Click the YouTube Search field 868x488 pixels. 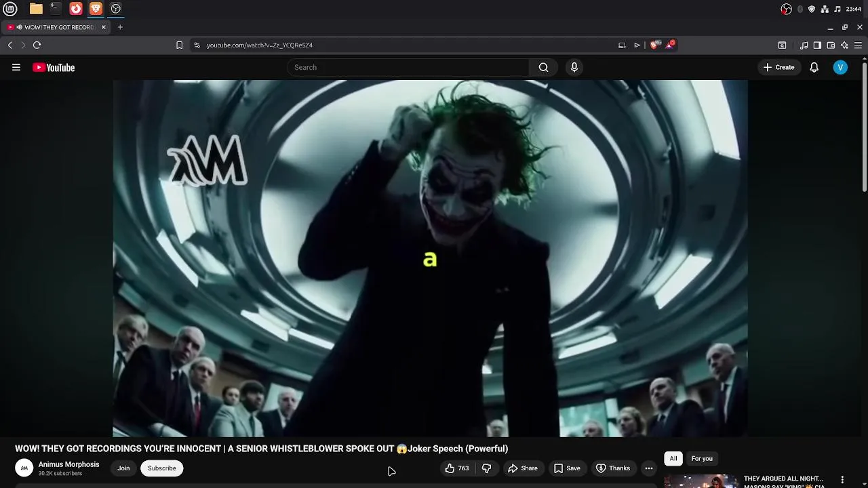408,67
